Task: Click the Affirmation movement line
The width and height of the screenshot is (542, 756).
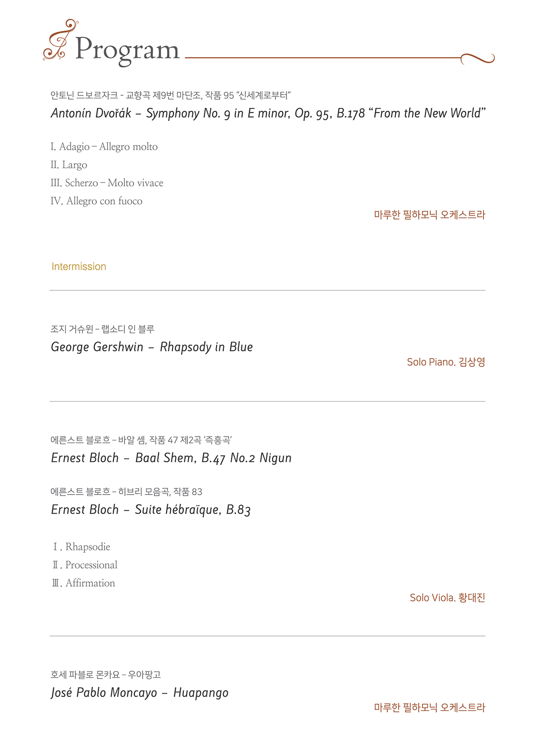Action: 83,583
